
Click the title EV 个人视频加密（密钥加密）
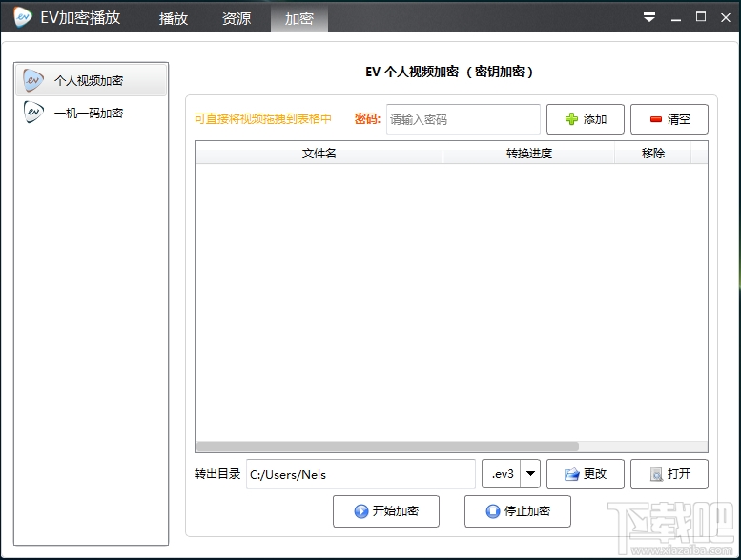(x=449, y=72)
